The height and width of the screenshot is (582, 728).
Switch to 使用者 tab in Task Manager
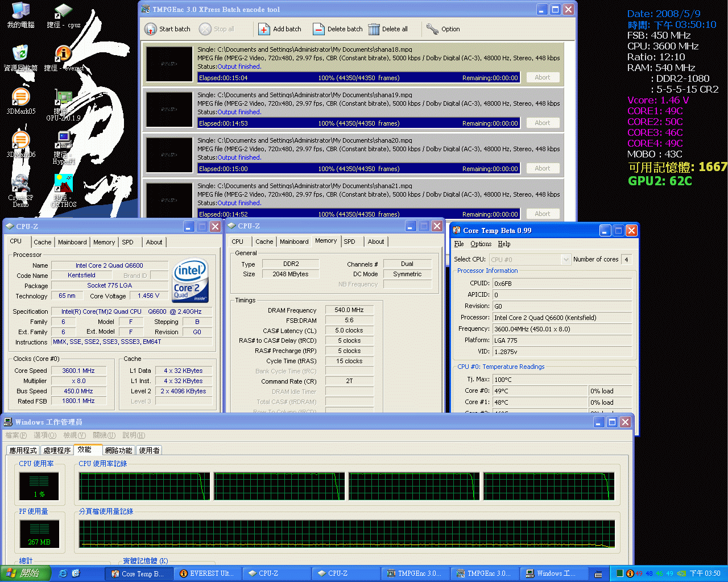point(150,450)
